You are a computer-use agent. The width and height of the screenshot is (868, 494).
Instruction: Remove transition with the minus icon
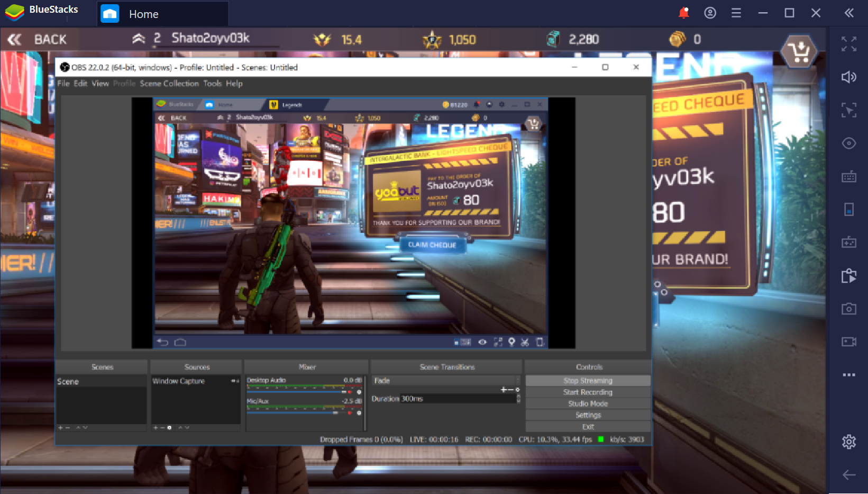click(510, 390)
